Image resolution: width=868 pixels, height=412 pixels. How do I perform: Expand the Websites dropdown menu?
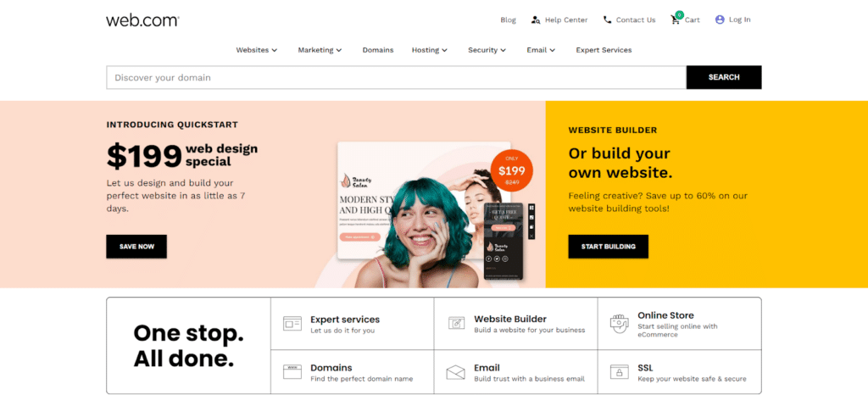coord(257,50)
